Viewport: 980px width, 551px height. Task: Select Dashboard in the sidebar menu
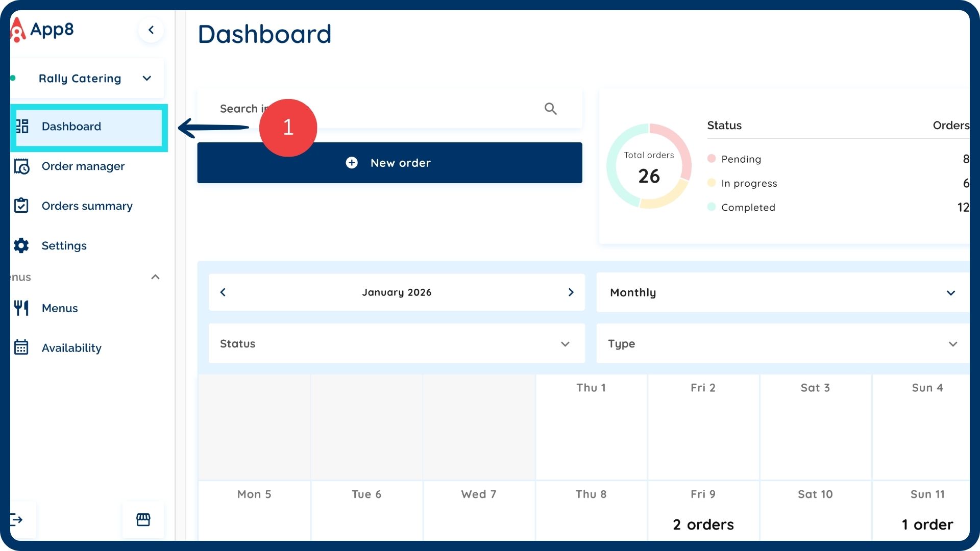(x=71, y=127)
